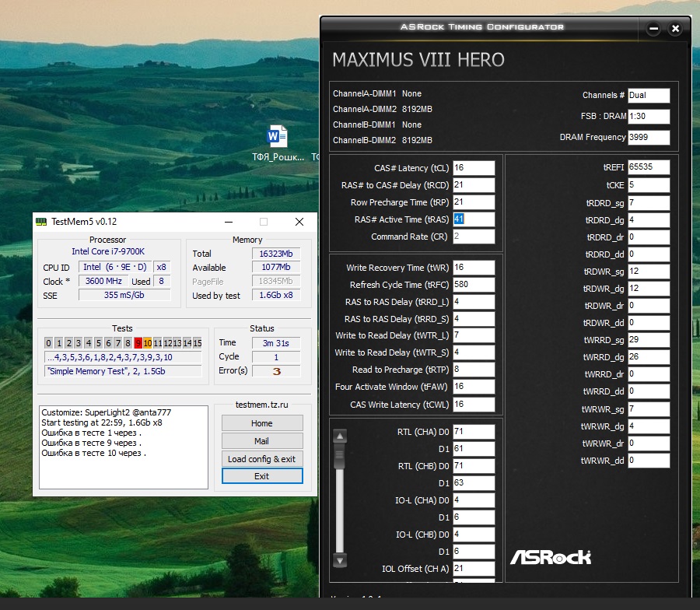Click the tRDWR_sg field
Viewport: 700px width, 610px height.
[649, 272]
